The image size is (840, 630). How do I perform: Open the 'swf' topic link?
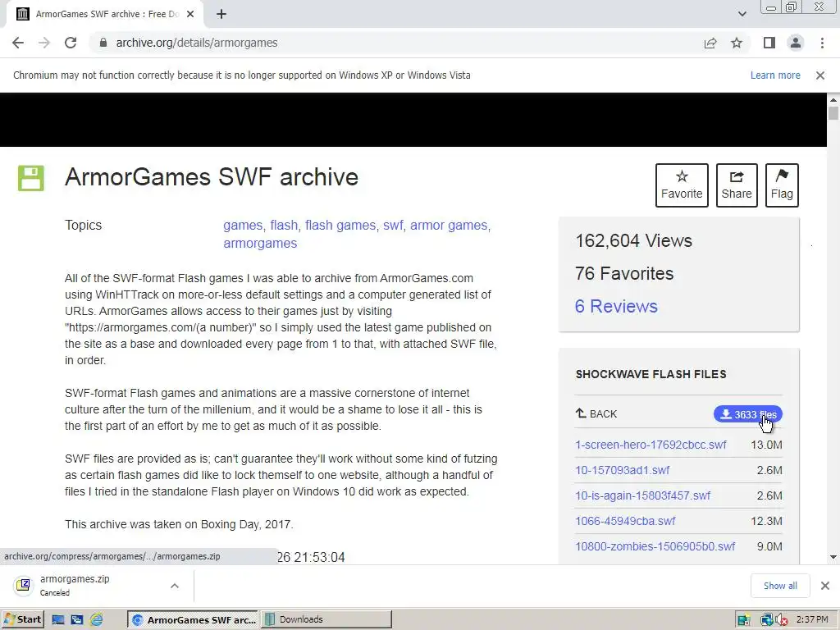point(393,225)
